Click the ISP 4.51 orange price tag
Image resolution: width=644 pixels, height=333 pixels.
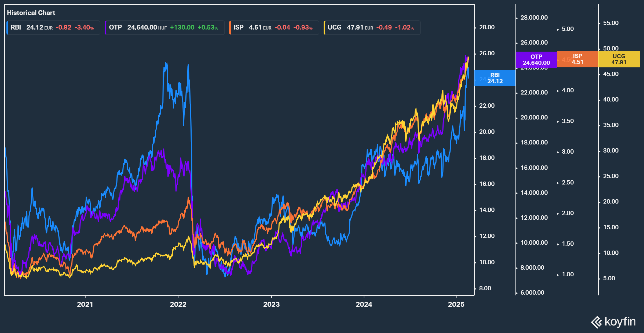coord(577,59)
